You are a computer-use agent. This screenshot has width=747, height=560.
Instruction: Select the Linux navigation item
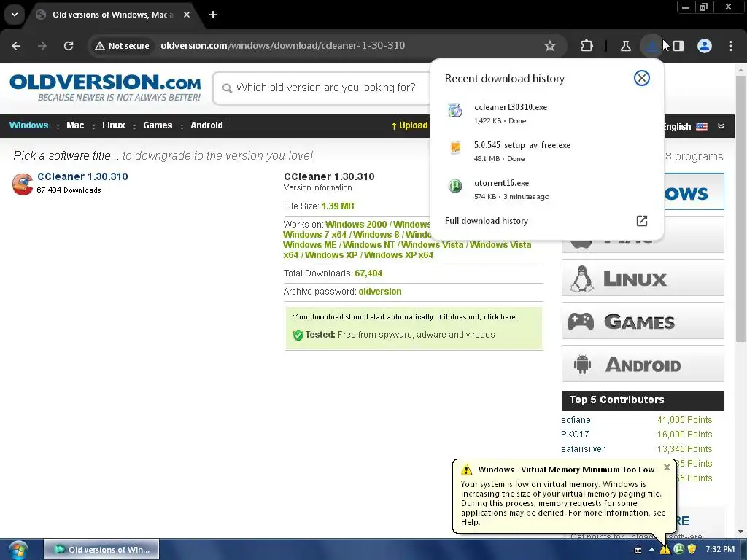click(x=113, y=125)
